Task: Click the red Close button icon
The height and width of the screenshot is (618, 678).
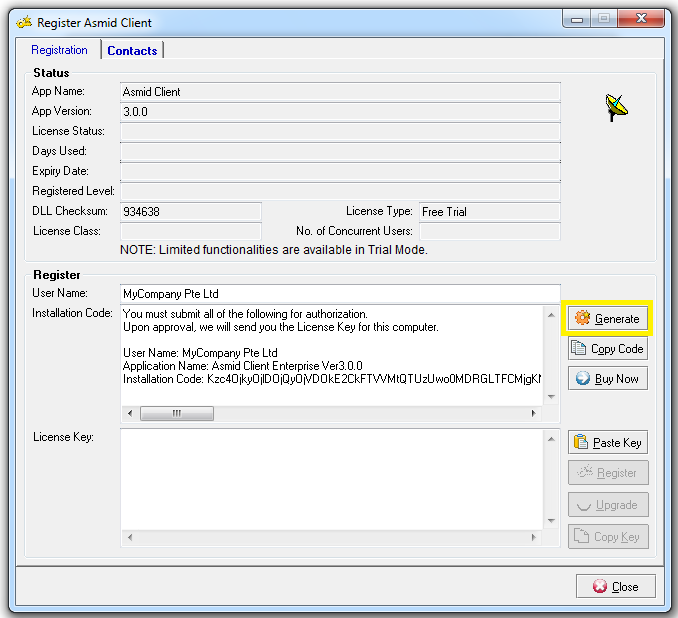Action: (599, 586)
